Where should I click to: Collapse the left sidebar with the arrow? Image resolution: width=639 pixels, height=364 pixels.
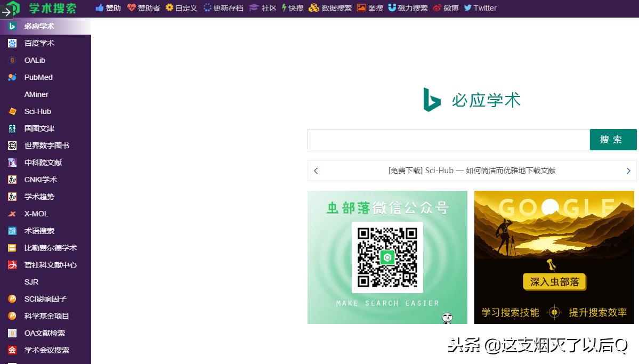click(7, 13)
